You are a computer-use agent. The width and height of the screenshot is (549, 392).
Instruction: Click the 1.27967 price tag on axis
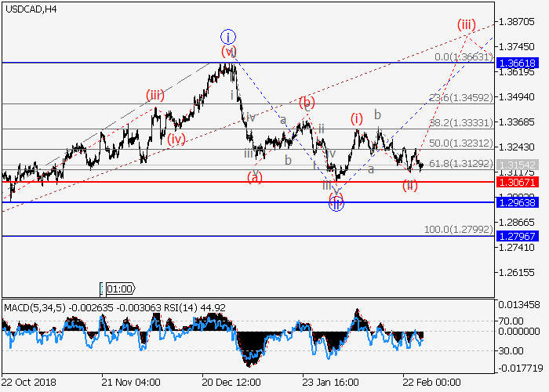point(516,236)
